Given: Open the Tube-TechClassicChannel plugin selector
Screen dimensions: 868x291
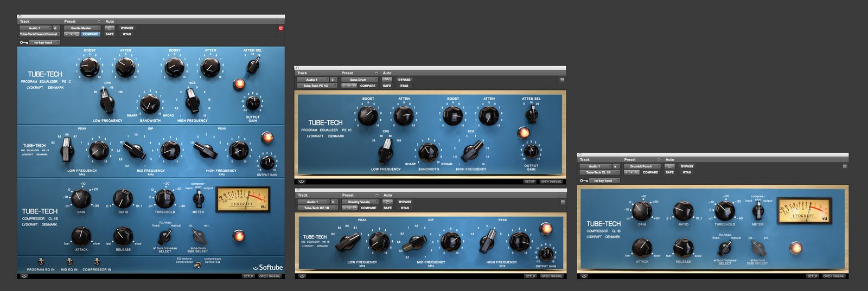Looking at the screenshot, I should click(40, 34).
